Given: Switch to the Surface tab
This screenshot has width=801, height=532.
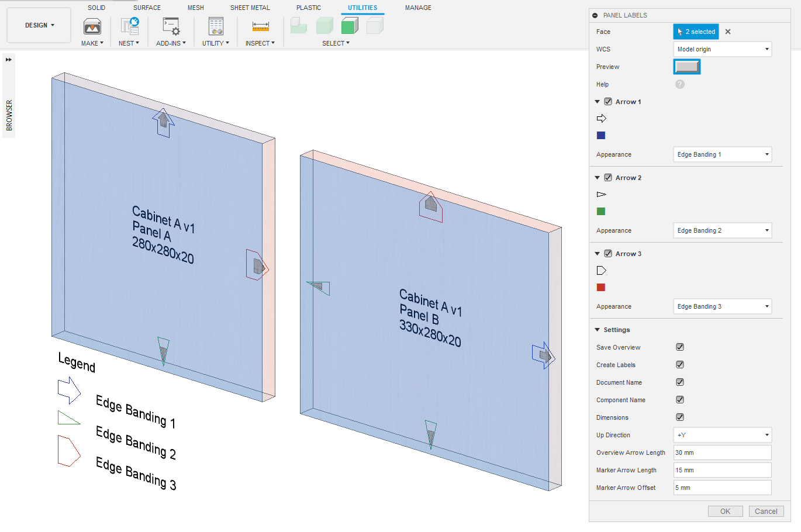Looking at the screenshot, I should pos(147,8).
